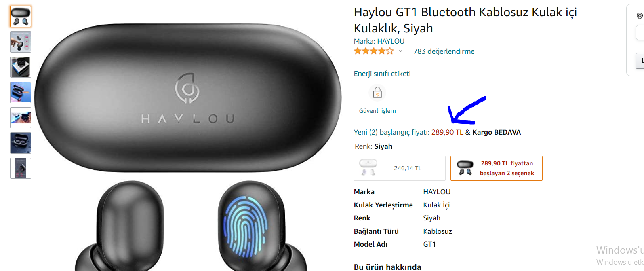Click the Marka: HAYLOU brand link
Viewport: 644px width, 271px height.
[x=379, y=41]
